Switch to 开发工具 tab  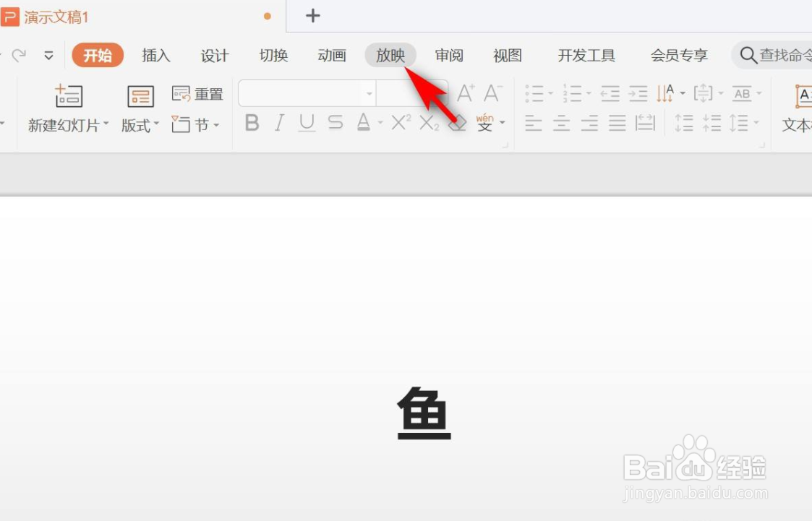click(x=586, y=56)
